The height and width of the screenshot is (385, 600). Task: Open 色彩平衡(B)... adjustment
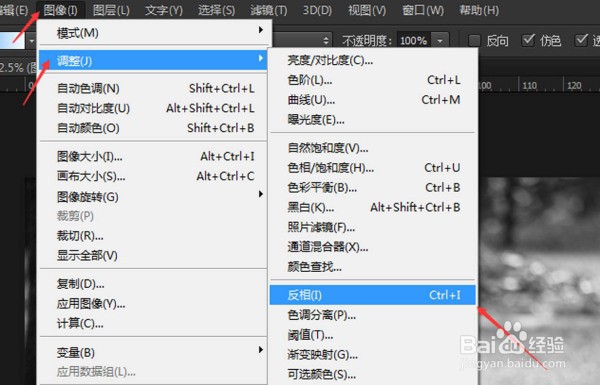(372, 188)
